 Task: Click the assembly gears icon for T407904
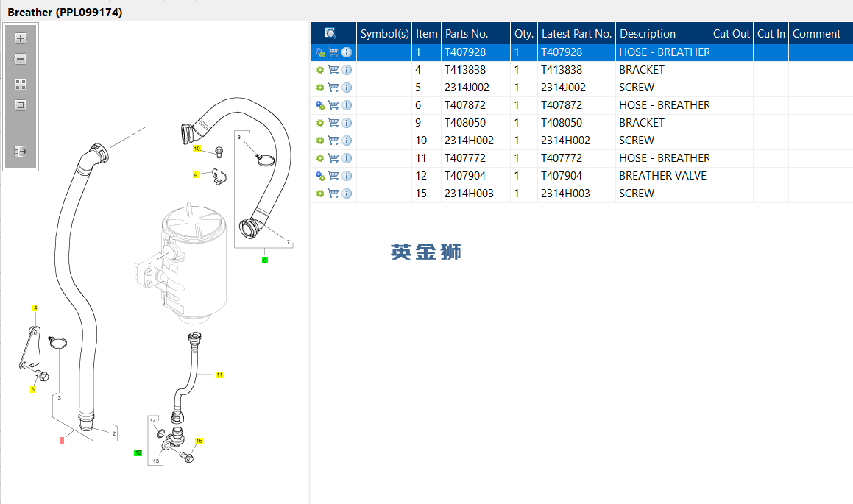pyautogui.click(x=320, y=176)
